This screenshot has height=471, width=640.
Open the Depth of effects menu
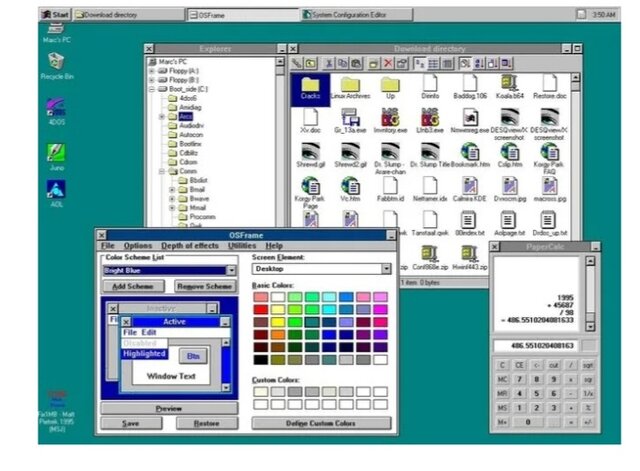click(190, 246)
